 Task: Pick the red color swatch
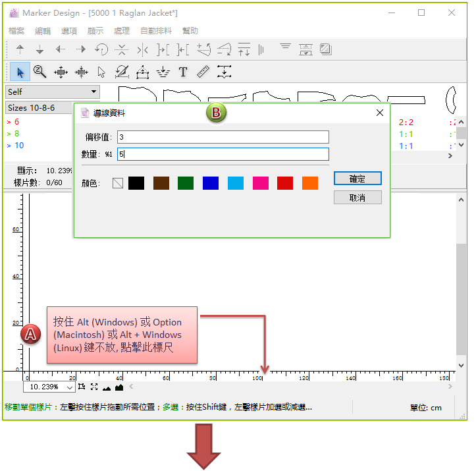(285, 183)
